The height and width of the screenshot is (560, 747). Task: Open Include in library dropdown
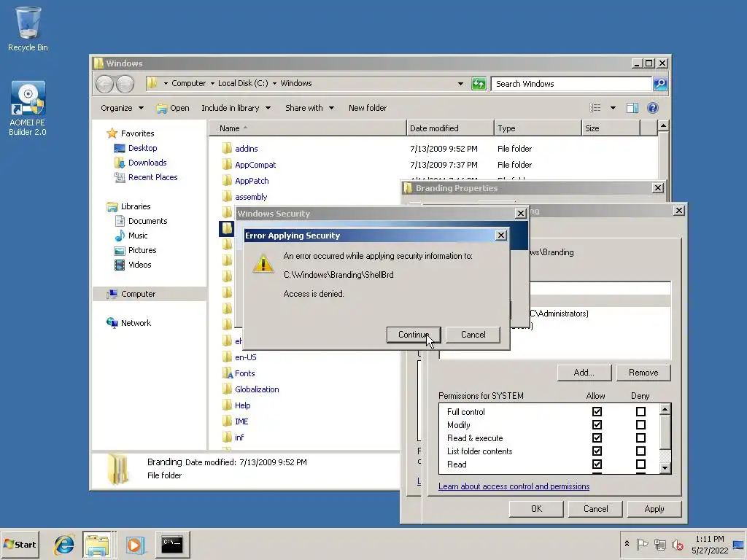pos(236,108)
